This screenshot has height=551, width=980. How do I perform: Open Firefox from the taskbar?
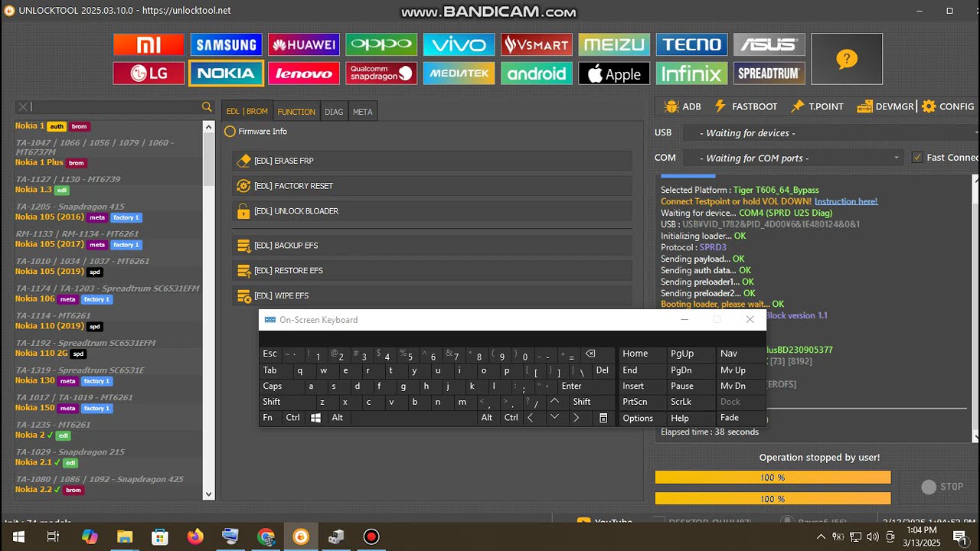(195, 536)
